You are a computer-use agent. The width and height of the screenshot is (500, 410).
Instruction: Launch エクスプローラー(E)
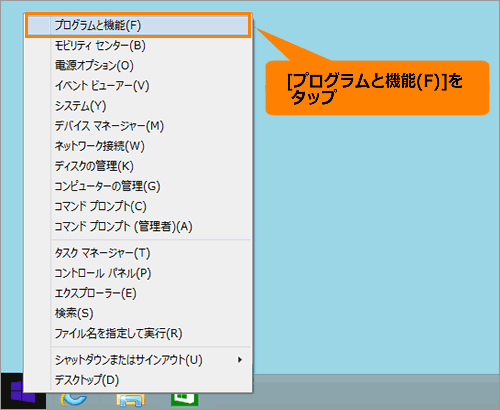[138, 293]
